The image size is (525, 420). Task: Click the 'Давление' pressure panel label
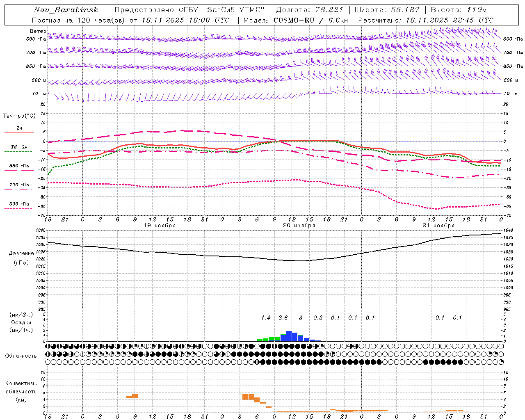21,253
